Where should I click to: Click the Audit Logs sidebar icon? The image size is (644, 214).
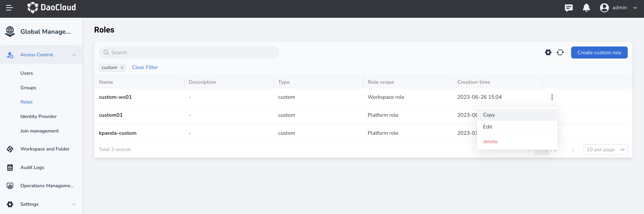click(10, 167)
